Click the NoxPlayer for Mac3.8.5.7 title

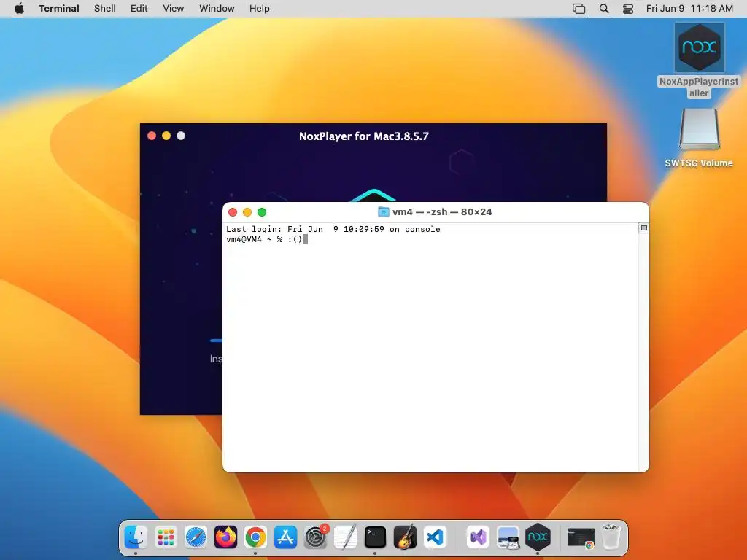point(364,136)
